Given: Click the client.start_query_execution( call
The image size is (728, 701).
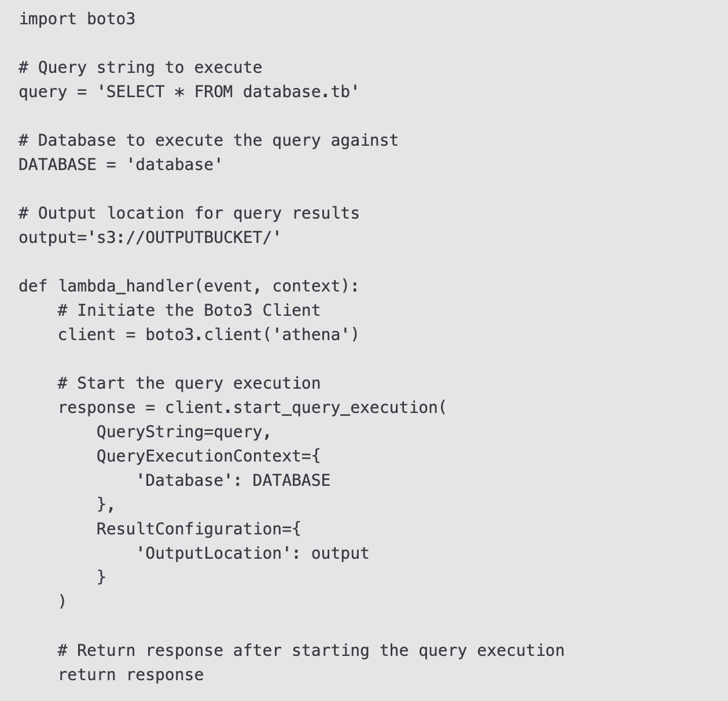Looking at the screenshot, I should click(x=306, y=408).
